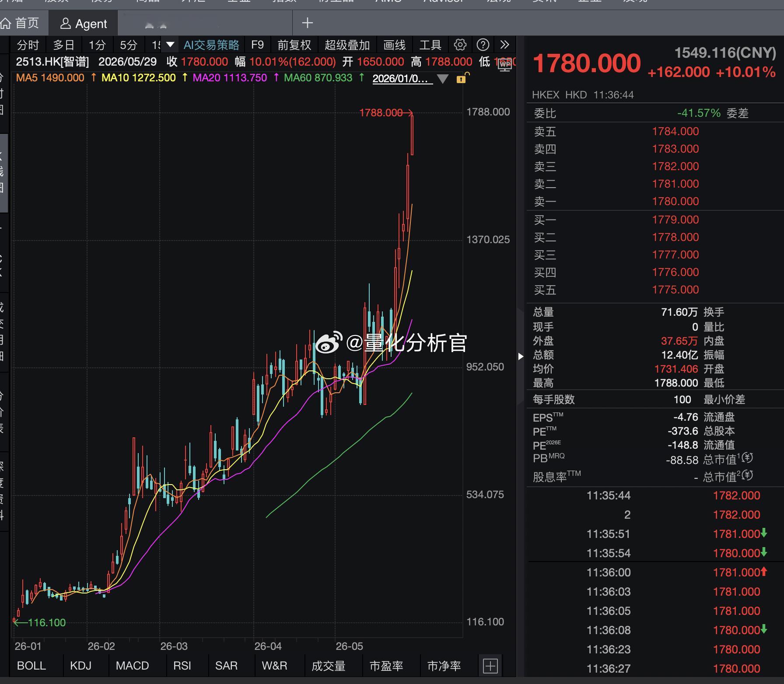Select the 分时 intraday view

point(28,45)
